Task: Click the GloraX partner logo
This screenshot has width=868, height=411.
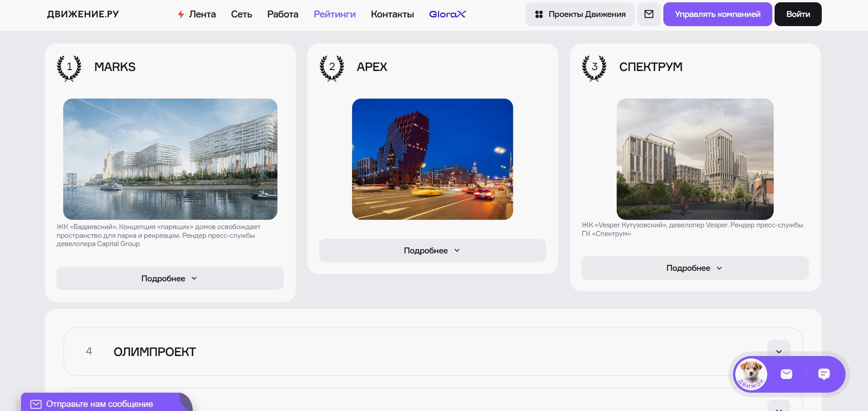Action: tap(447, 14)
